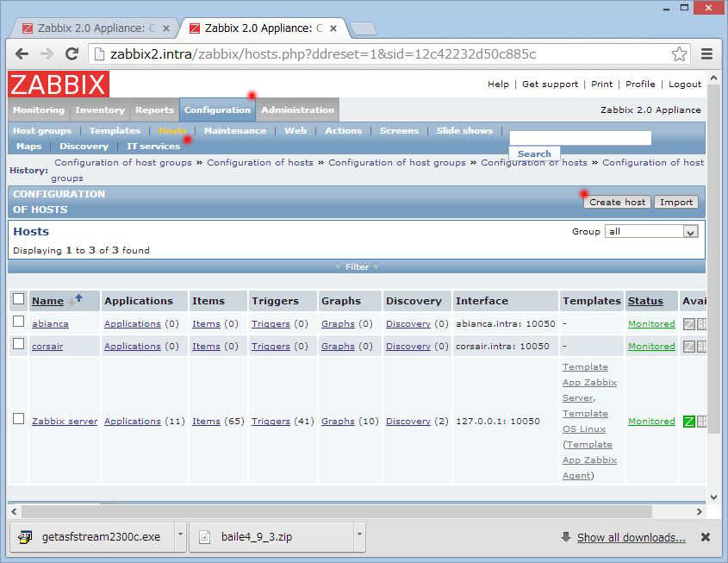Check the Zabbix server host checkbox
Image resolution: width=728 pixels, height=563 pixels.
[x=19, y=418]
